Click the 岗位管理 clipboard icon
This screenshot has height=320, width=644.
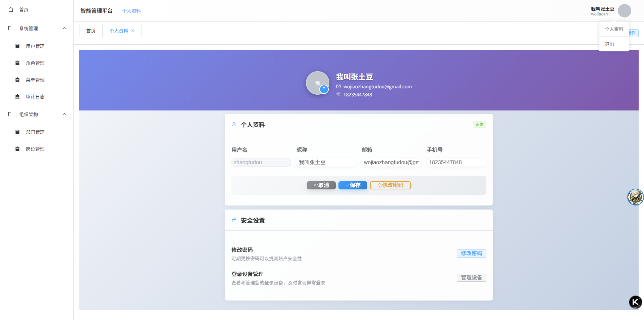(x=17, y=149)
